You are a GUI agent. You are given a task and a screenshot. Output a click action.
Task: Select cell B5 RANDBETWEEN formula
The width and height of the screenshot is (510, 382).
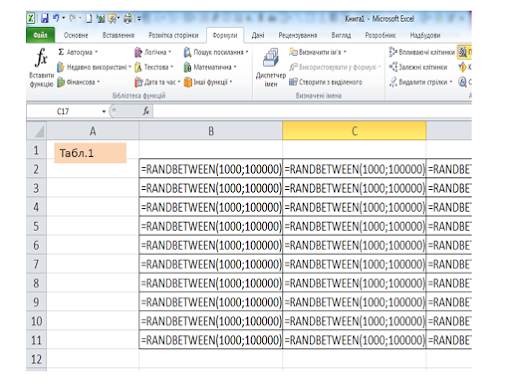[211, 226]
